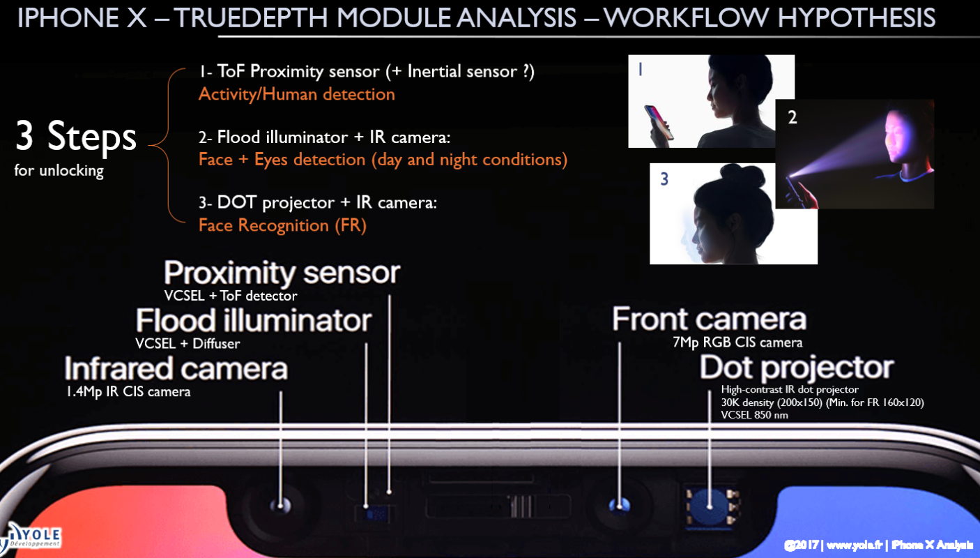Click the orange "Face Recognition (FR)" text

(x=282, y=225)
